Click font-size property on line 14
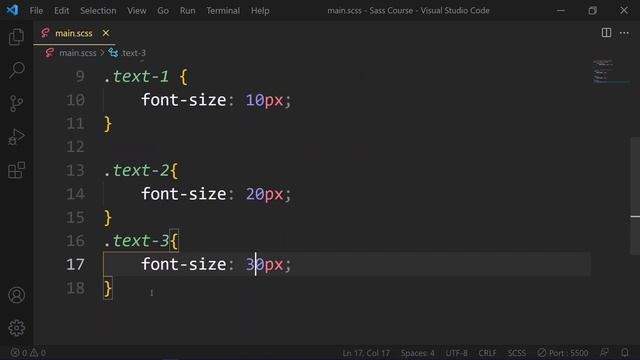Viewport: 640px width, 360px height. (184, 194)
